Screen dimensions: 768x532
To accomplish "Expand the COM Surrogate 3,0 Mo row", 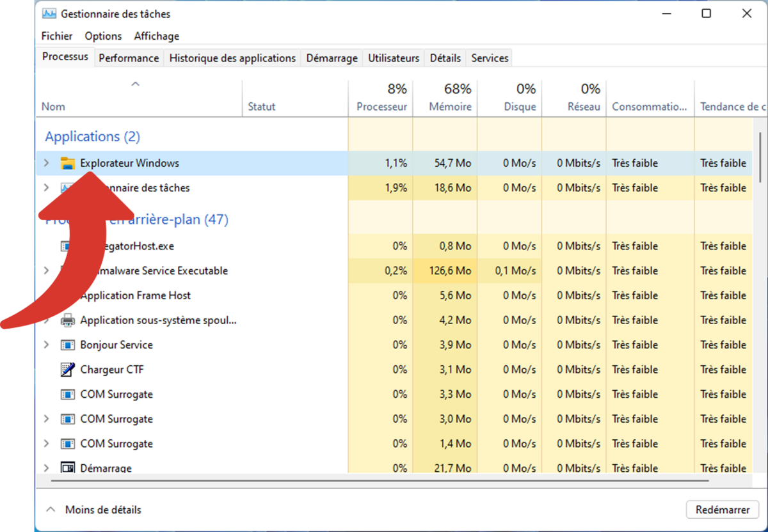I will (46, 419).
